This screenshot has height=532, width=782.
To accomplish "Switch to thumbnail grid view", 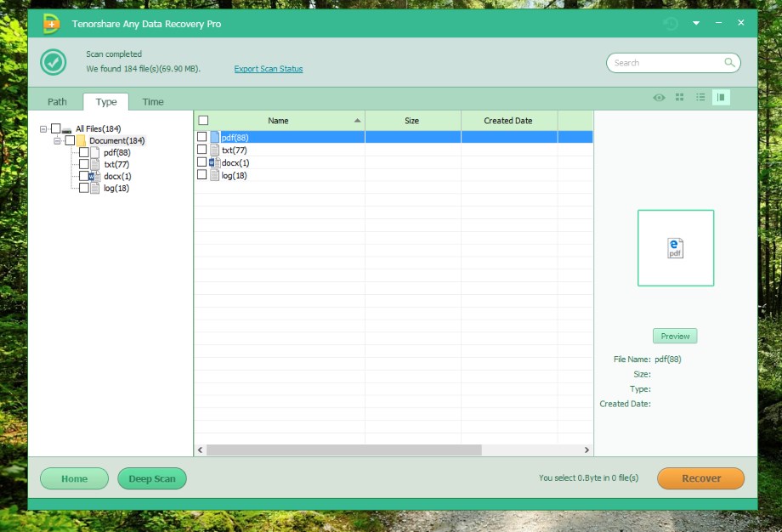I will click(680, 98).
